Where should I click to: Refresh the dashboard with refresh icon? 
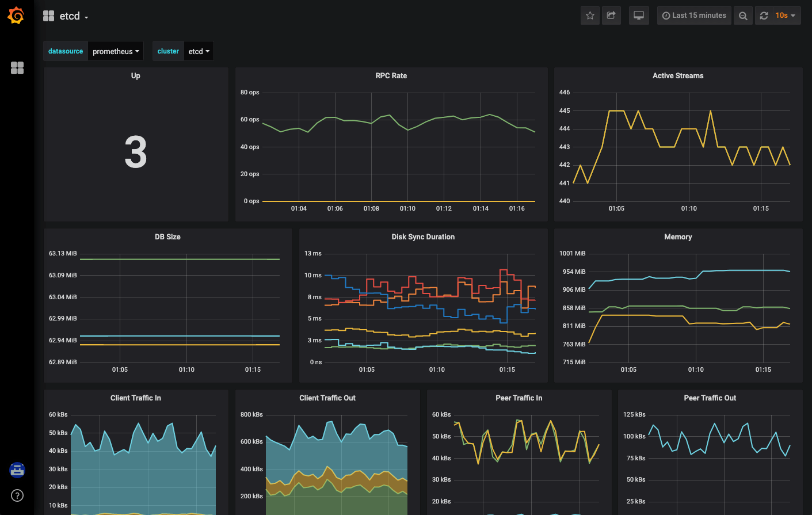pyautogui.click(x=764, y=16)
